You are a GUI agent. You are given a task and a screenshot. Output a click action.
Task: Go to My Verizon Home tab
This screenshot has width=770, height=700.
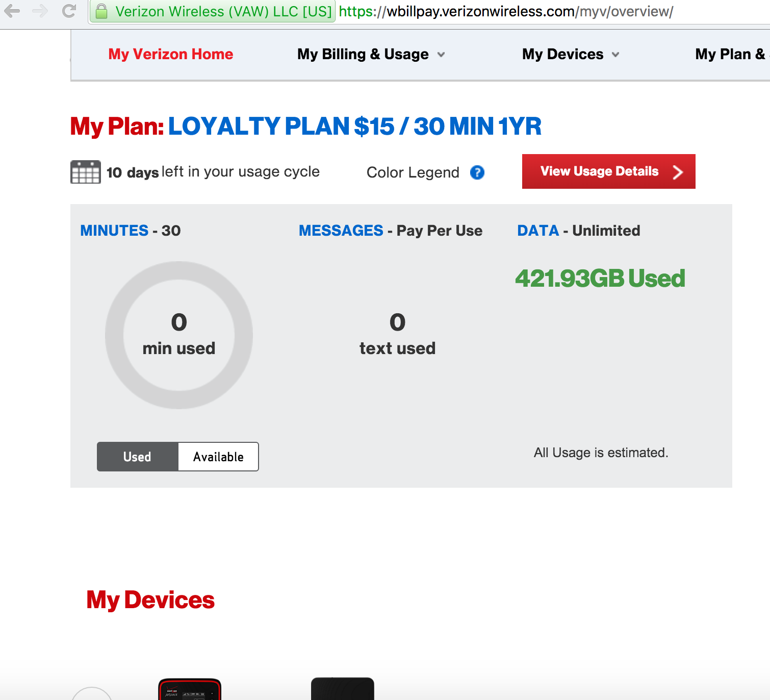(x=171, y=54)
